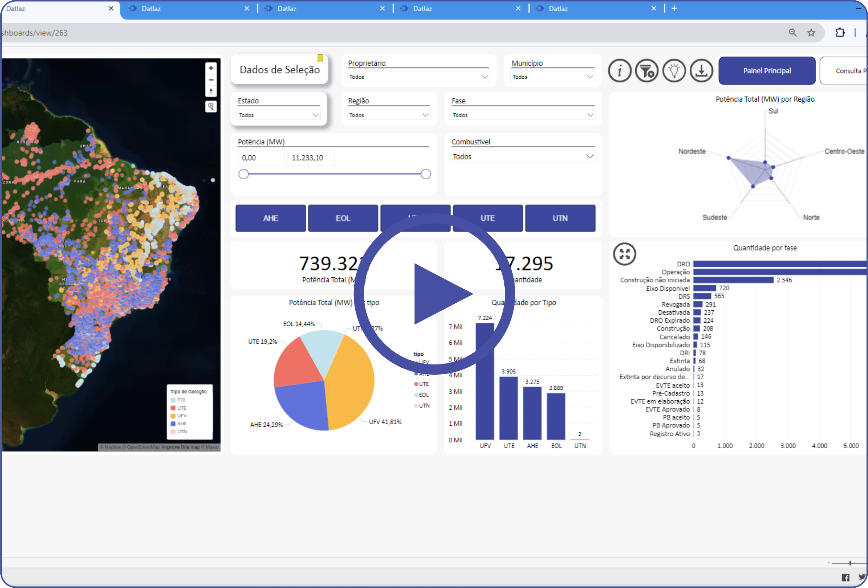
Task: Open the Estado dropdown
Action: coord(279,115)
